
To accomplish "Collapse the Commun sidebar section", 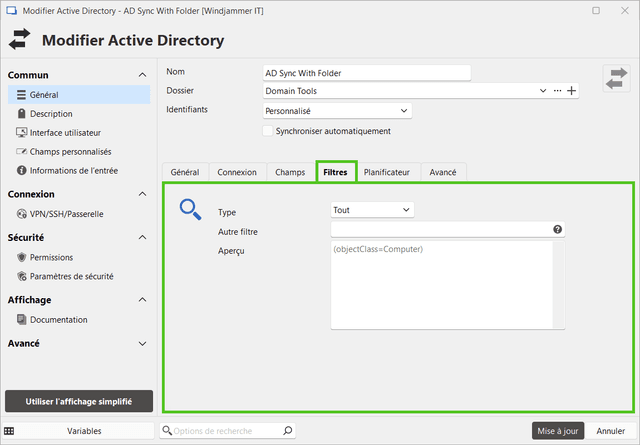I will coord(141,75).
